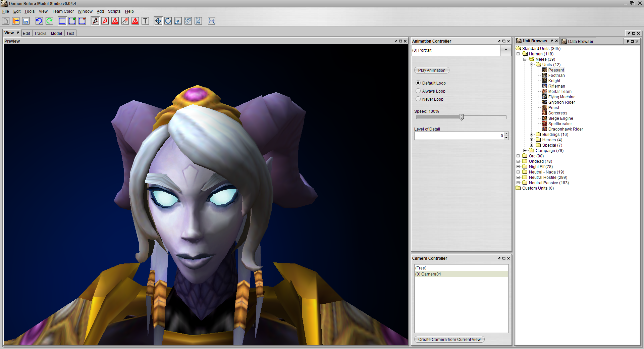Click the New file toolbar icon
Image resolution: width=644 pixels, height=349 pixels.
click(x=6, y=21)
